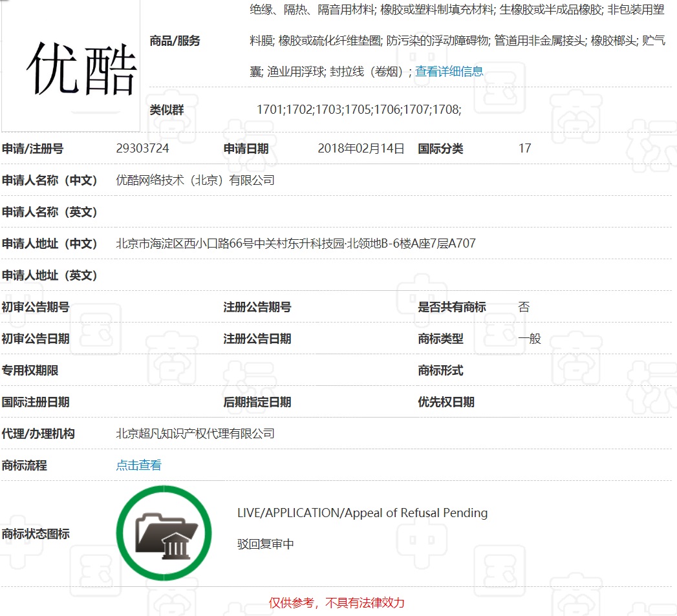Open the 查看详细信息 link

click(449, 72)
